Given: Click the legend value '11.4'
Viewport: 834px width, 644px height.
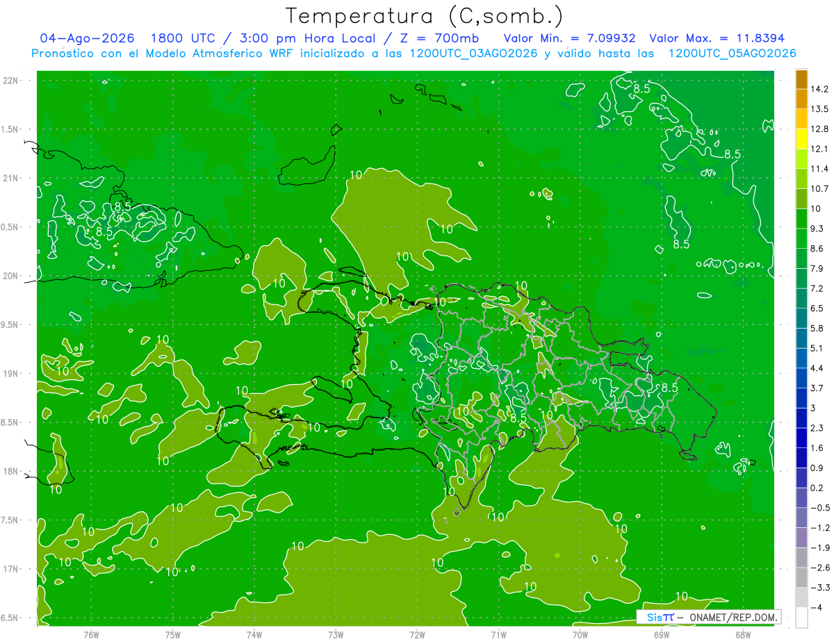Looking at the screenshot, I should (819, 169).
